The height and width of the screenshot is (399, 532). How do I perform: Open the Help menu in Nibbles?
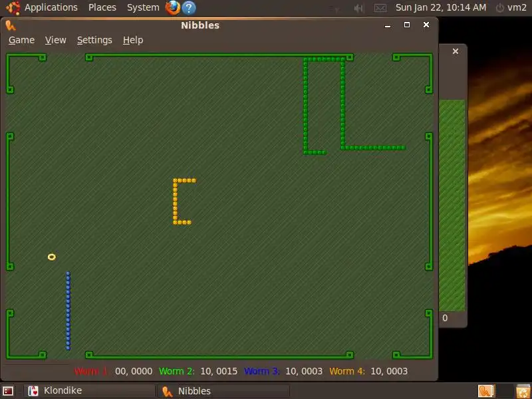pos(132,40)
